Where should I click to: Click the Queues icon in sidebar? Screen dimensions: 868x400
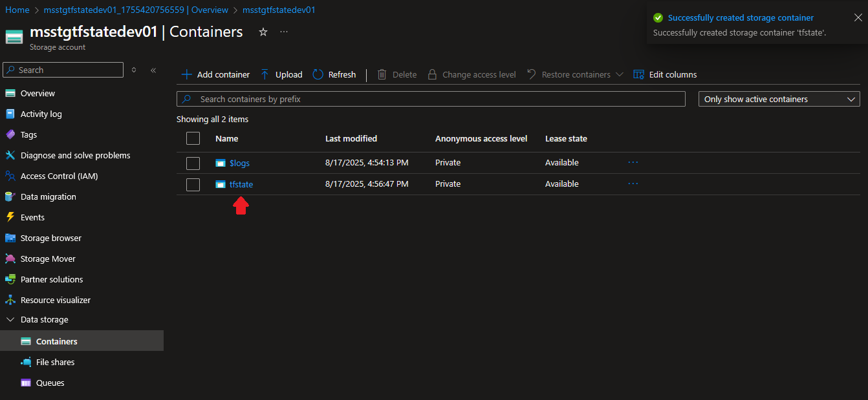tap(26, 383)
